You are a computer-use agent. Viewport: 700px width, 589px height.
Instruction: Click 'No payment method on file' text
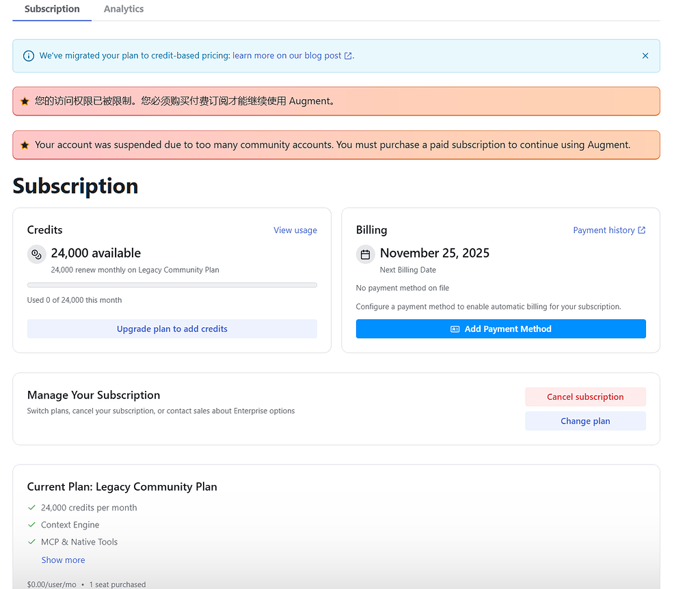click(403, 288)
